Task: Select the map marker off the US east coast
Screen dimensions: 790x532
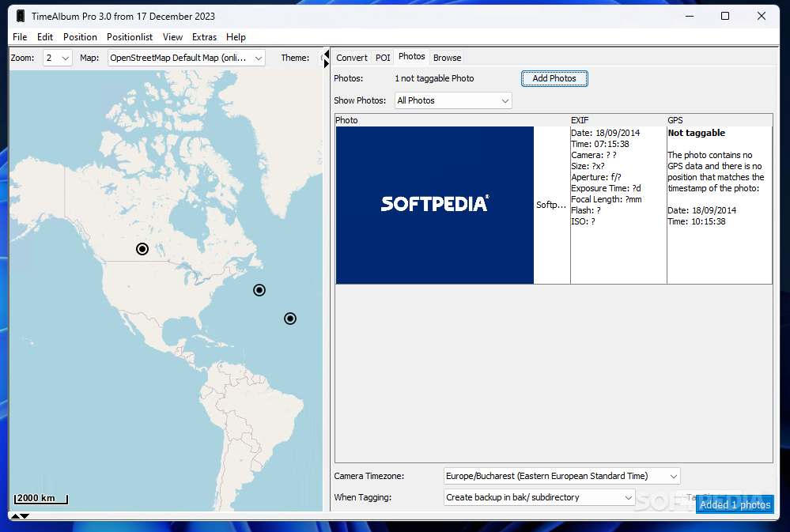Action: pyautogui.click(x=259, y=290)
